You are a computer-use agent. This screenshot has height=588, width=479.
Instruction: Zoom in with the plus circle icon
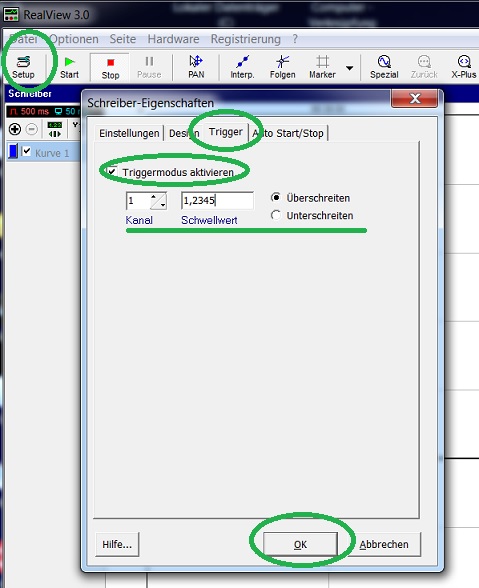coord(15,129)
